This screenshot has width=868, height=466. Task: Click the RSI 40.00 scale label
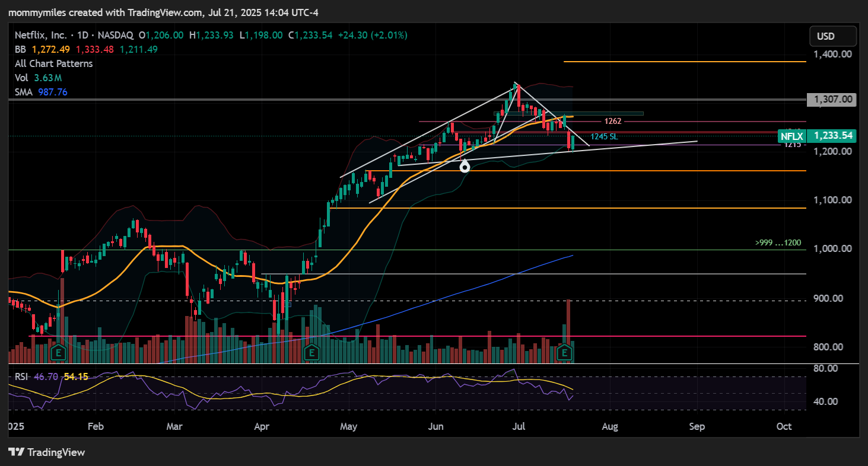825,401
